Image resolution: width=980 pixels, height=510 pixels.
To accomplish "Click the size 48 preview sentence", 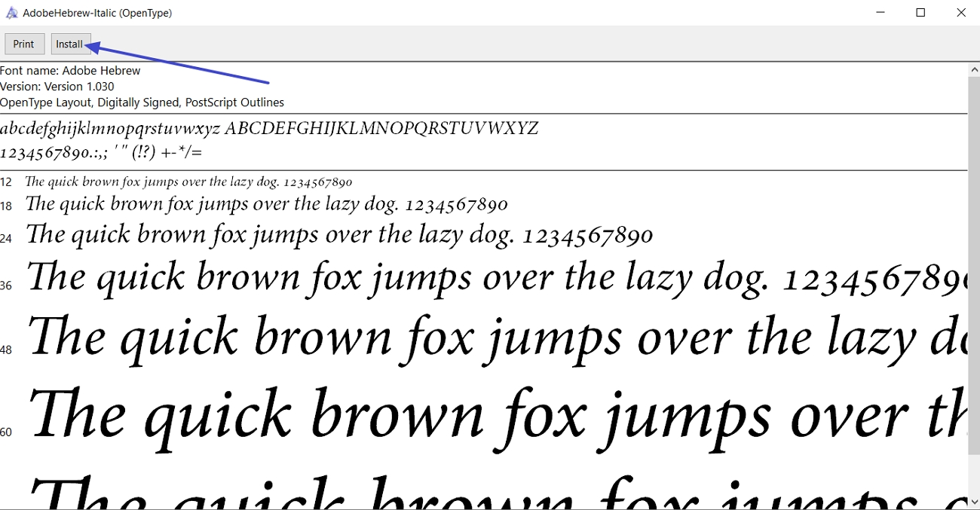I will pos(490,337).
